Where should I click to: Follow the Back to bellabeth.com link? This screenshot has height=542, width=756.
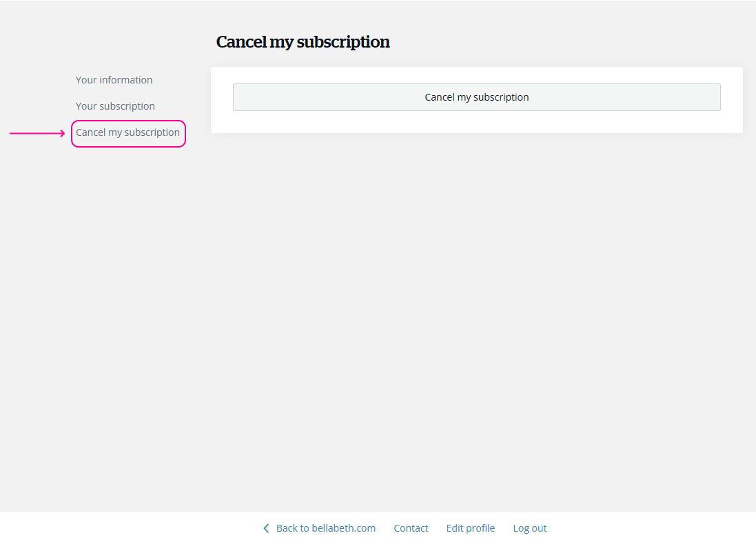pyautogui.click(x=325, y=528)
